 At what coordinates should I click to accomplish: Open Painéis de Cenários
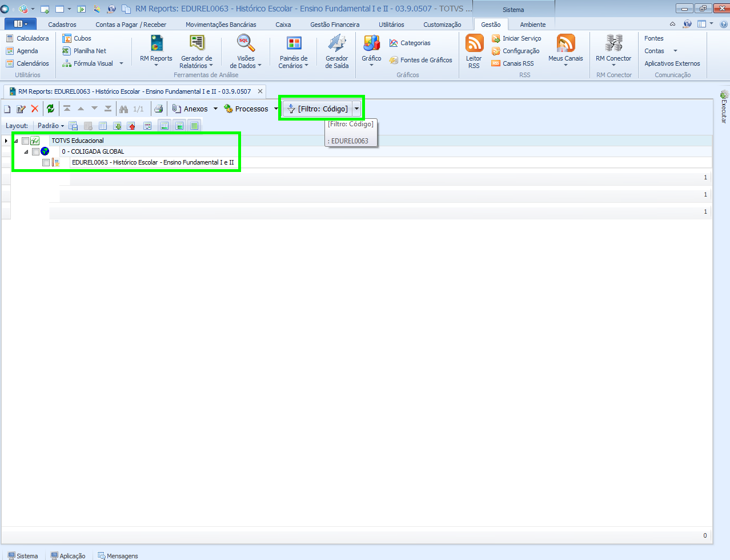pos(294,51)
